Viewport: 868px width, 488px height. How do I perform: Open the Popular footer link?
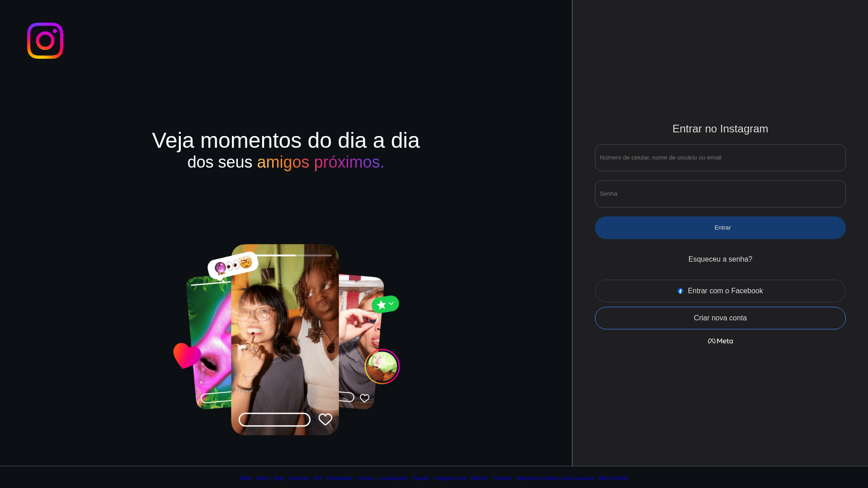pyautogui.click(x=421, y=478)
